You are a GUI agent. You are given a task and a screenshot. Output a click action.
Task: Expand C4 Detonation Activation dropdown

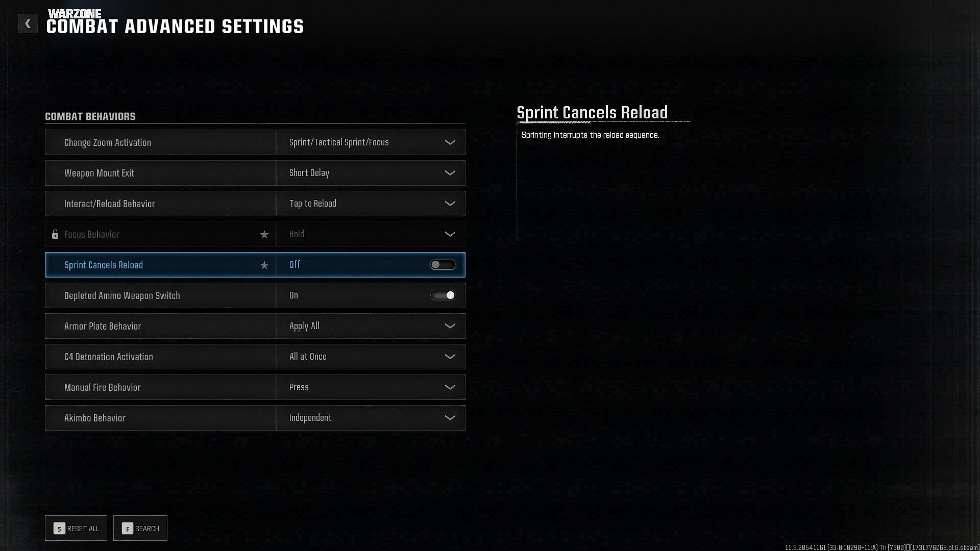(x=449, y=357)
